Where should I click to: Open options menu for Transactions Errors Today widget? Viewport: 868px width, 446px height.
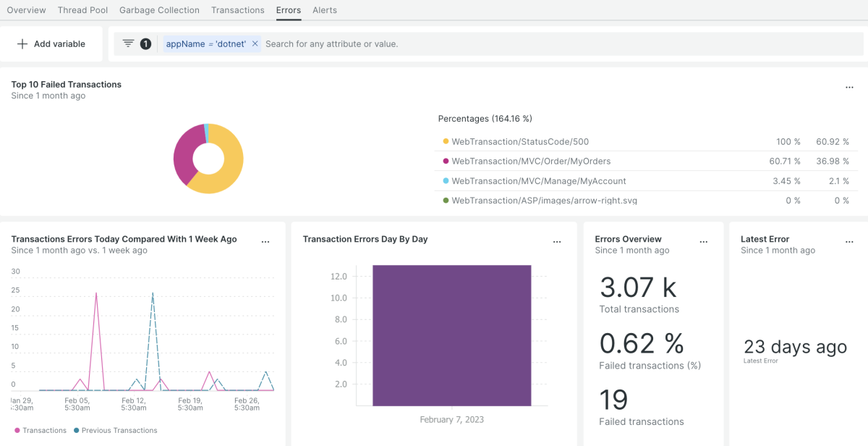coord(265,242)
